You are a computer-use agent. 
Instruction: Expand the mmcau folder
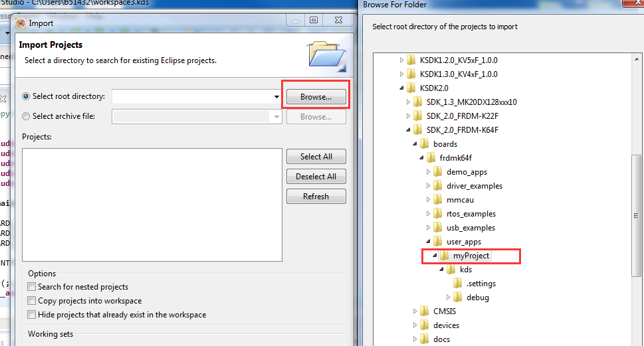[429, 199]
